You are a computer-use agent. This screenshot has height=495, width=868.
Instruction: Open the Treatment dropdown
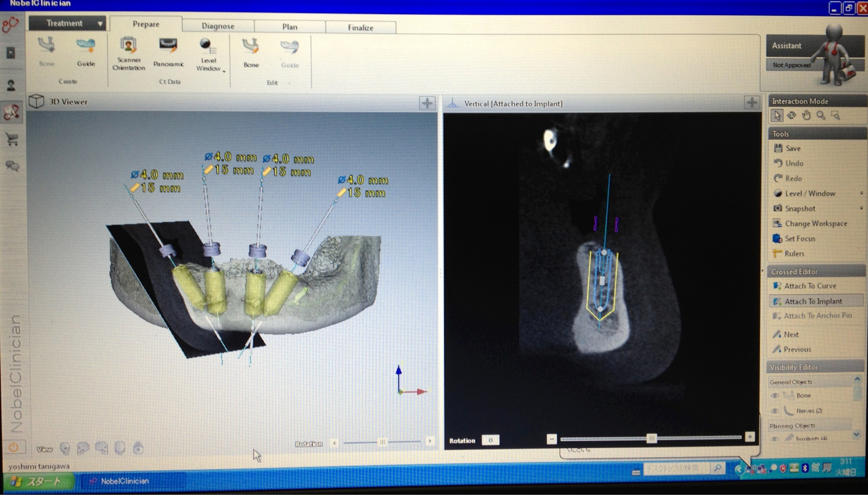67,23
